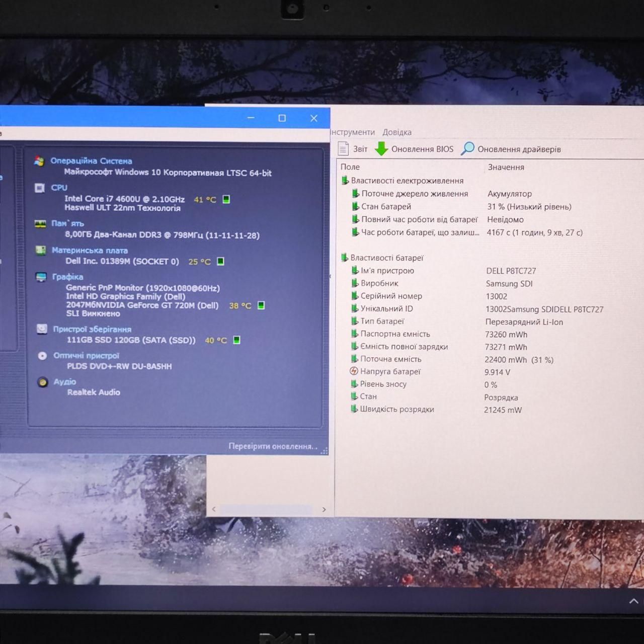Click the magnifier Оновлення драйверів icon
Viewport: 644px width, 644px height.
468,148
